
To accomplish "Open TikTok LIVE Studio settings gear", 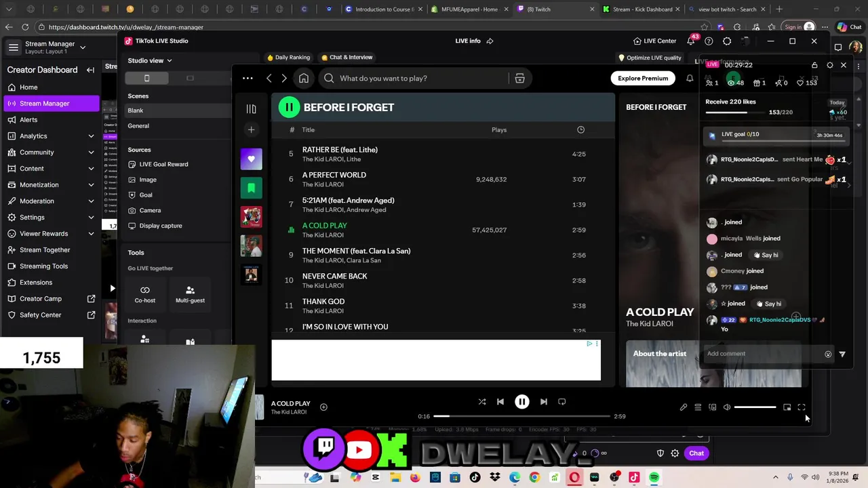I will [x=727, y=41].
